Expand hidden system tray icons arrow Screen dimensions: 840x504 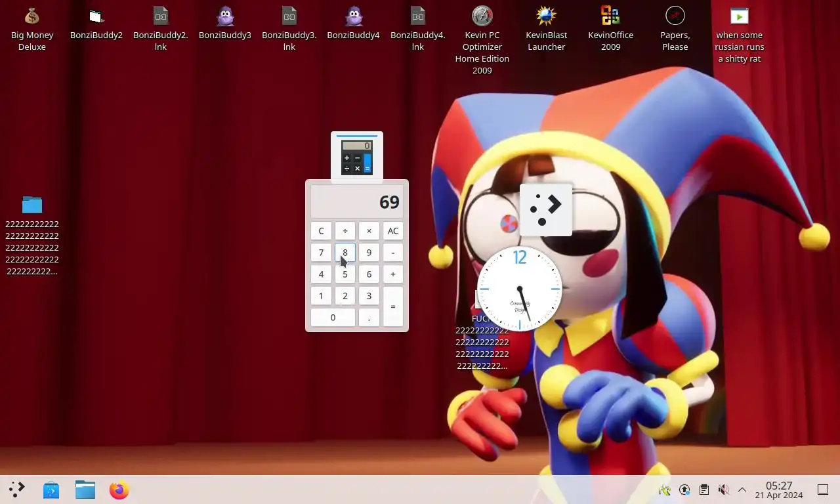click(742, 490)
